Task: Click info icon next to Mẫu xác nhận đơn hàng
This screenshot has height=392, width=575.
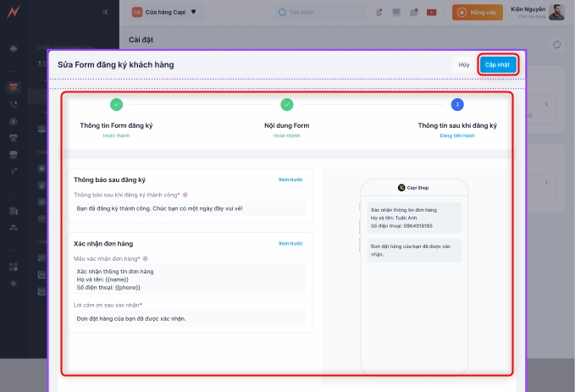Action: (146, 258)
